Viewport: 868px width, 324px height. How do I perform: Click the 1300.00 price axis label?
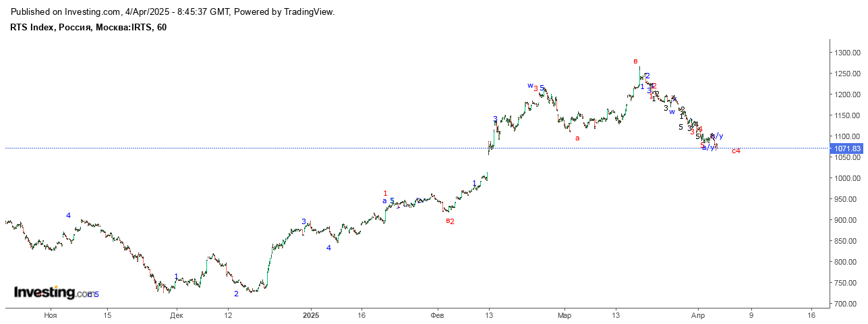point(848,53)
